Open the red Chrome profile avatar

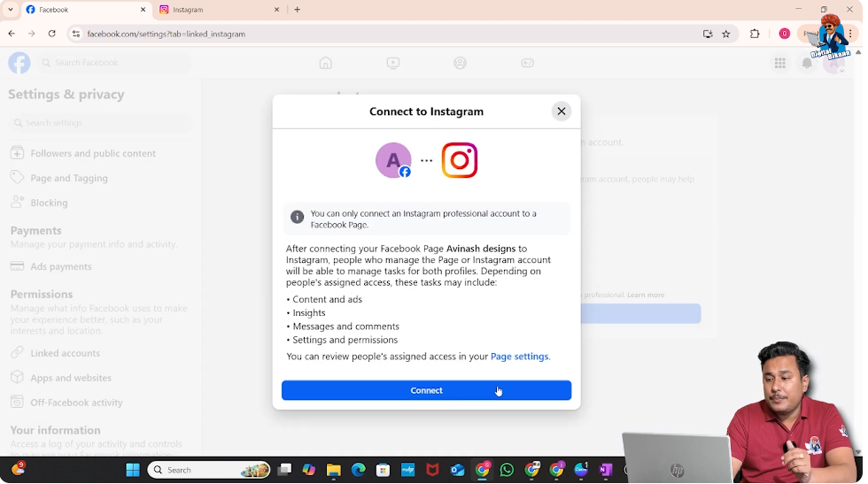(785, 34)
